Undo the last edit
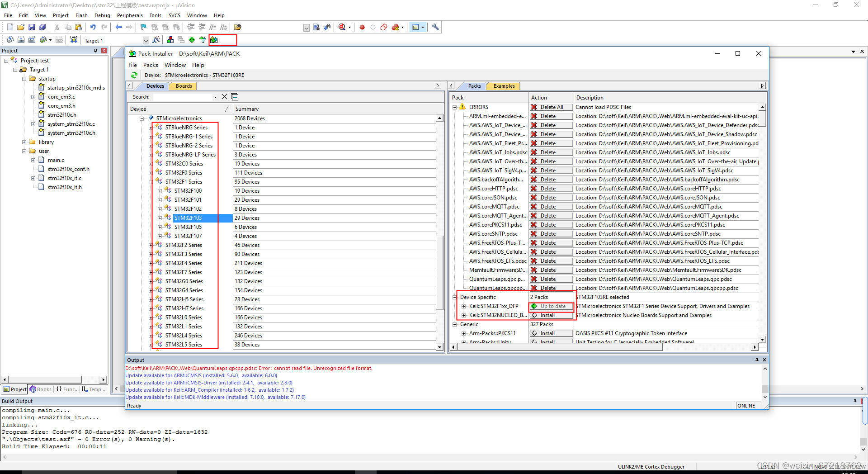The height and width of the screenshot is (474, 868). 93,27
